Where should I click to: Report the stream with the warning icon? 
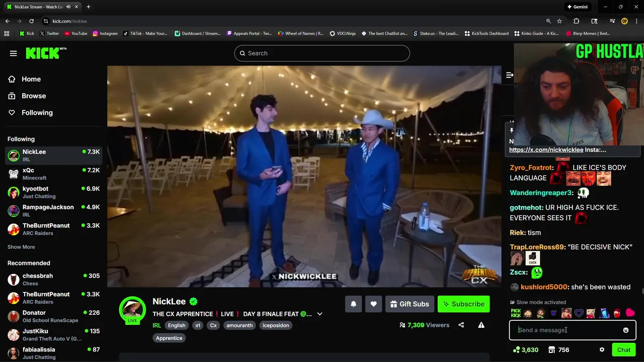coord(481,325)
